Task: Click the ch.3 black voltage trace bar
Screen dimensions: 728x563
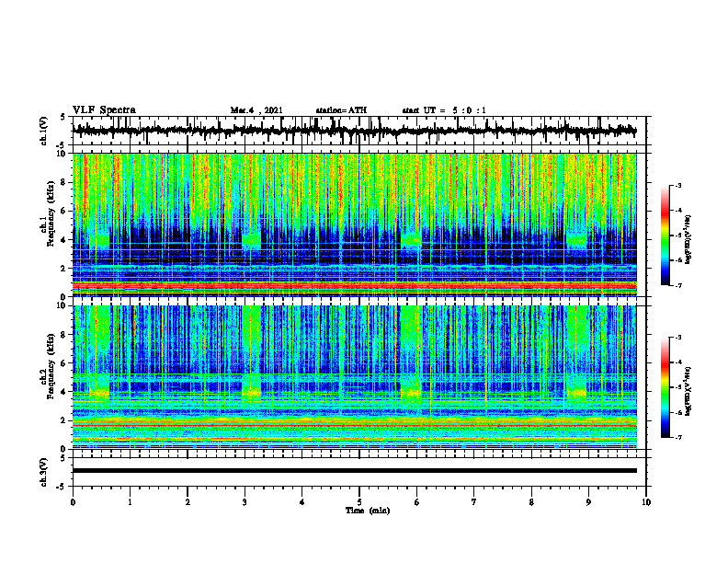Action: 354,471
